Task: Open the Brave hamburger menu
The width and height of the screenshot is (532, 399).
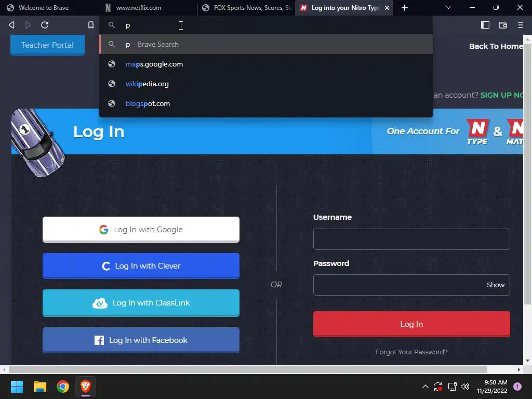Action: pyautogui.click(x=520, y=25)
